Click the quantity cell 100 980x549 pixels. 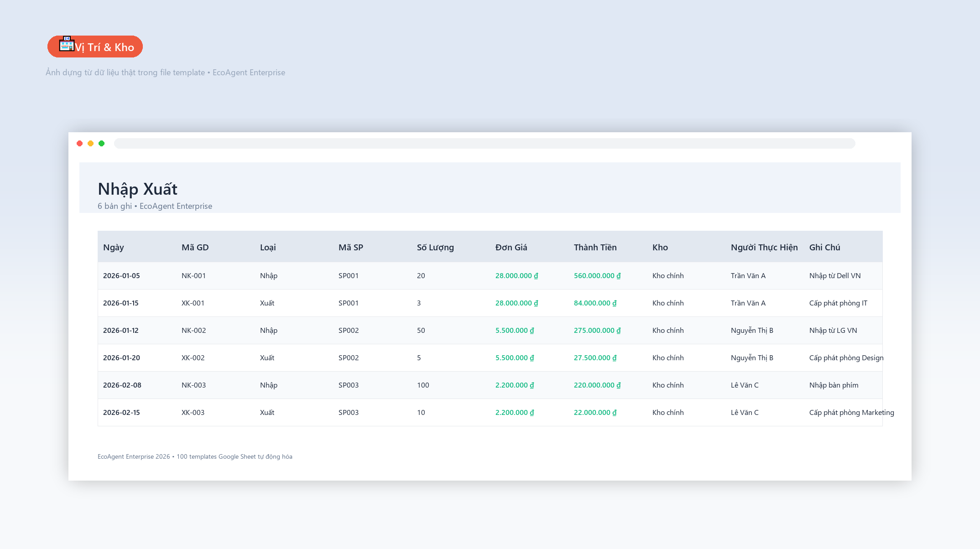[x=423, y=385]
